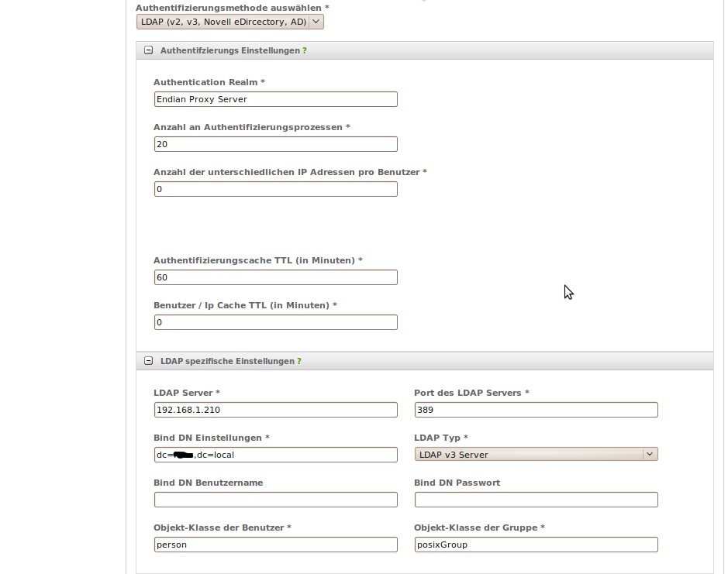
Task: Click the Anzahl an Authentifizierungsprozessen field
Action: pos(275,144)
